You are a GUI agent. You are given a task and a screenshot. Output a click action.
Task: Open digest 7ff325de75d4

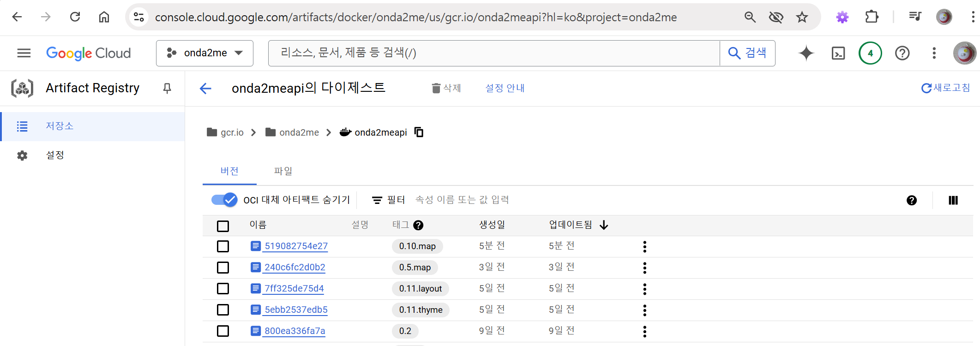(x=294, y=288)
